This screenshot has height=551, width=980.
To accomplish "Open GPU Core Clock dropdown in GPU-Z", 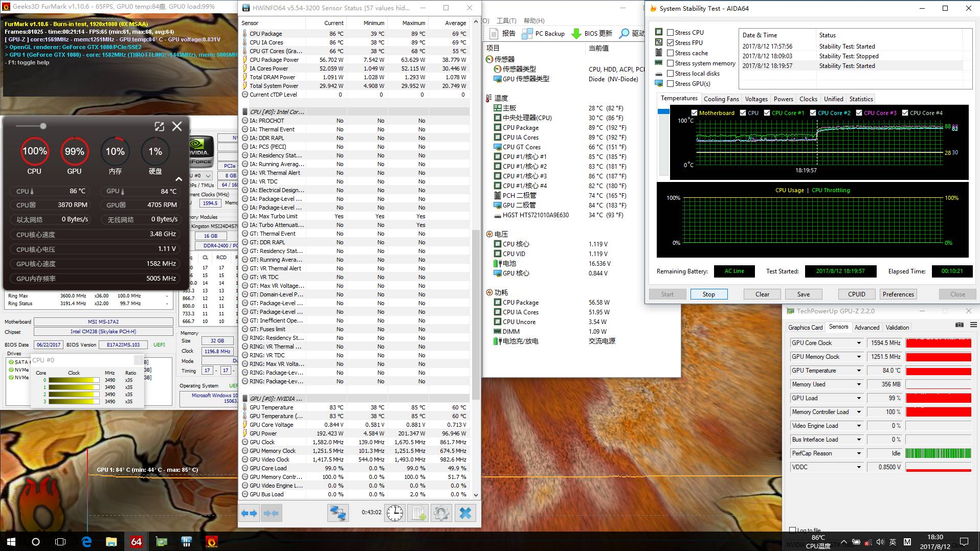I will pyautogui.click(x=858, y=343).
